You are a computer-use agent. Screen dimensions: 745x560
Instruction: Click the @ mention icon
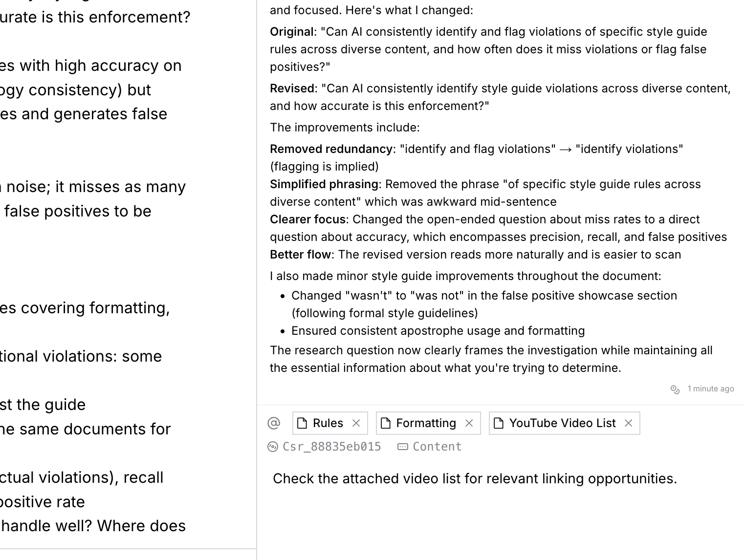(x=274, y=423)
